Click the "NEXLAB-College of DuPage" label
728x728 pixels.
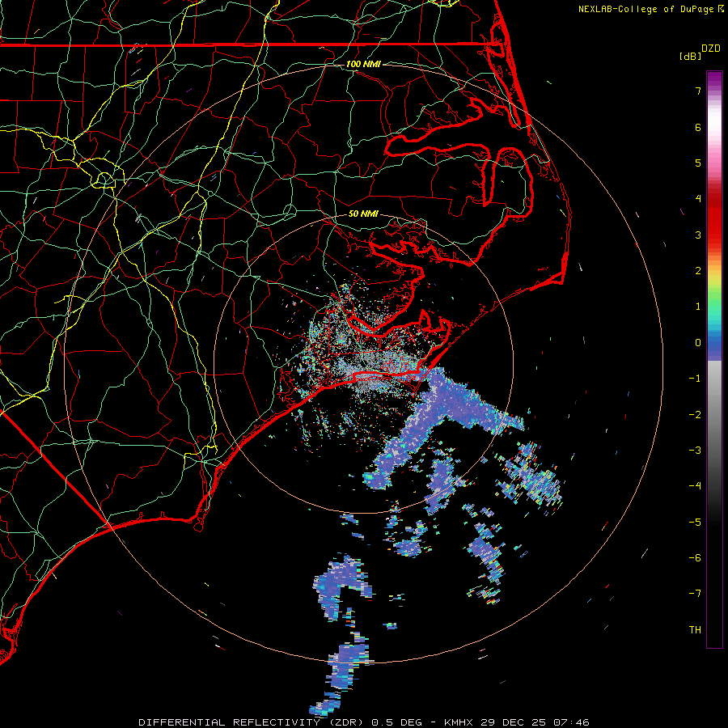click(647, 9)
